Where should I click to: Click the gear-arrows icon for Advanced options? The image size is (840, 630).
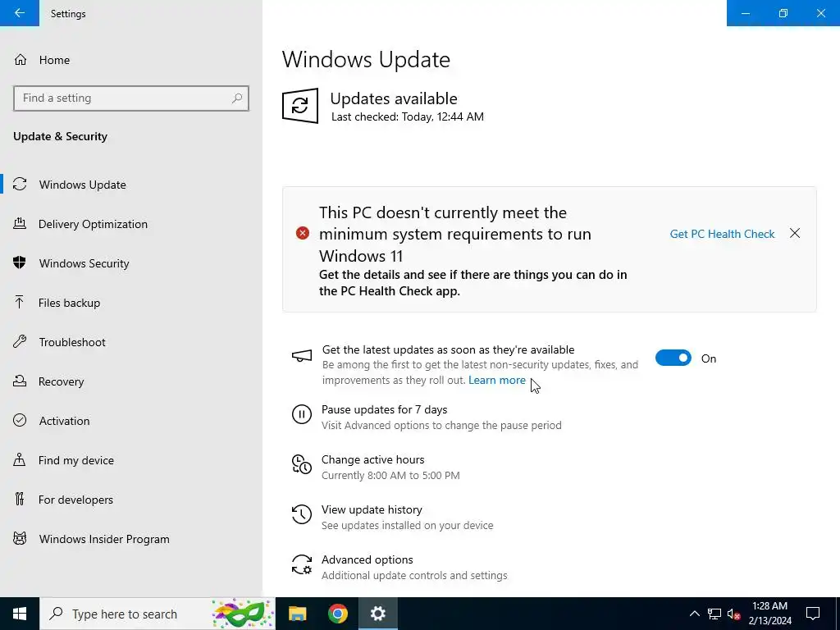point(302,564)
